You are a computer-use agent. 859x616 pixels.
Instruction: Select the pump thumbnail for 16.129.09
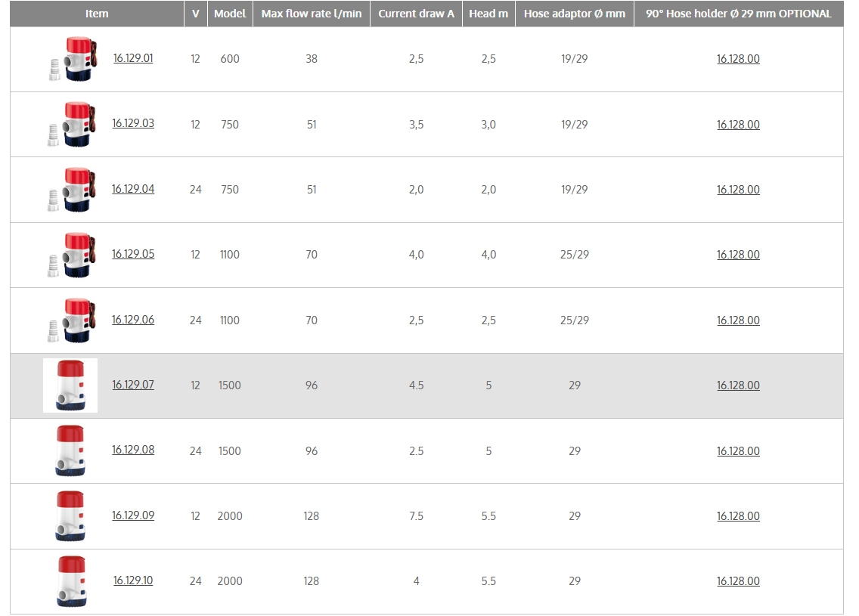(70, 516)
